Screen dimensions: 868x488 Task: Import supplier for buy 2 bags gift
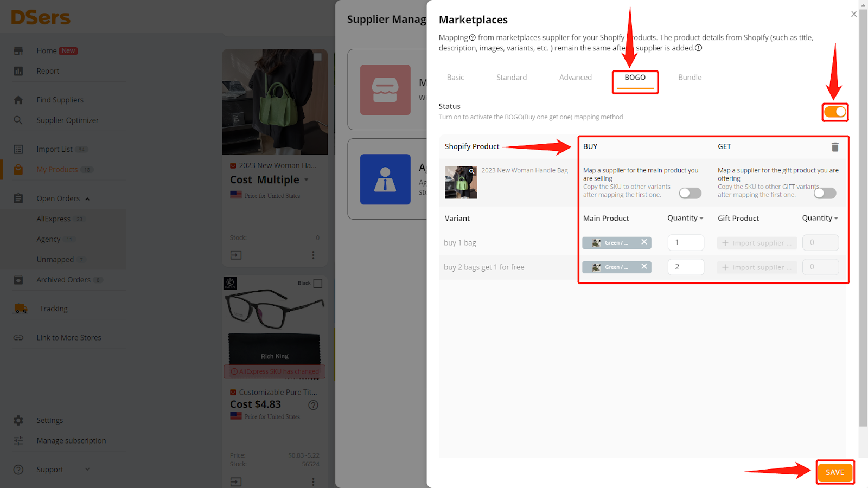point(757,267)
